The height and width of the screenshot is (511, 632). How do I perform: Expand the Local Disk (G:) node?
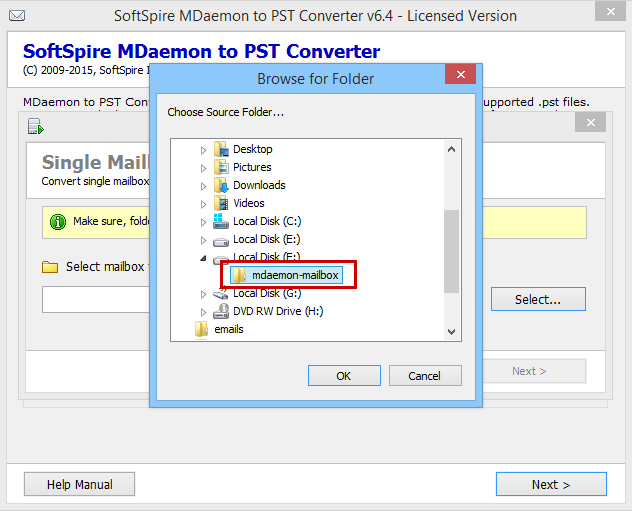click(x=203, y=294)
